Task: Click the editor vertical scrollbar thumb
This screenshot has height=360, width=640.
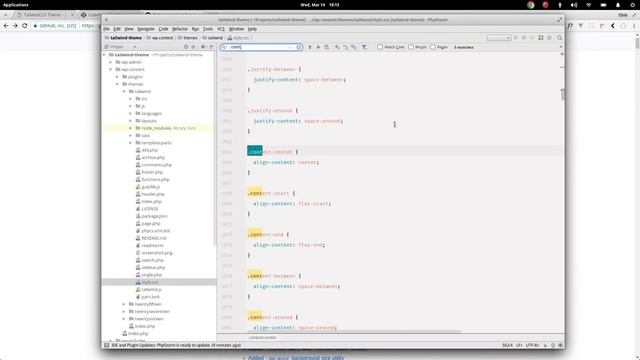Action: 563,94
